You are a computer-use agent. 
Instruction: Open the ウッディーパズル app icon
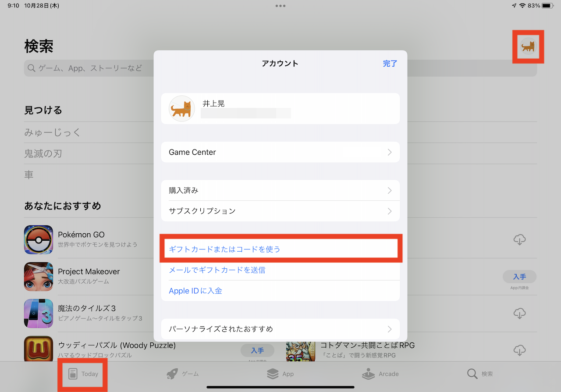click(39, 349)
